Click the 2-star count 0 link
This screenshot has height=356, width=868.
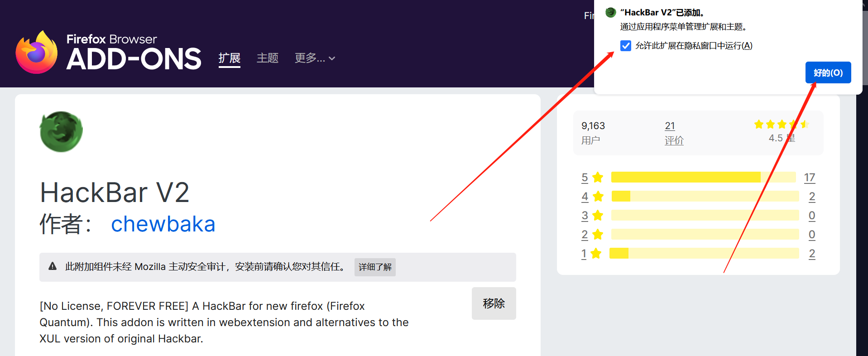812,234
